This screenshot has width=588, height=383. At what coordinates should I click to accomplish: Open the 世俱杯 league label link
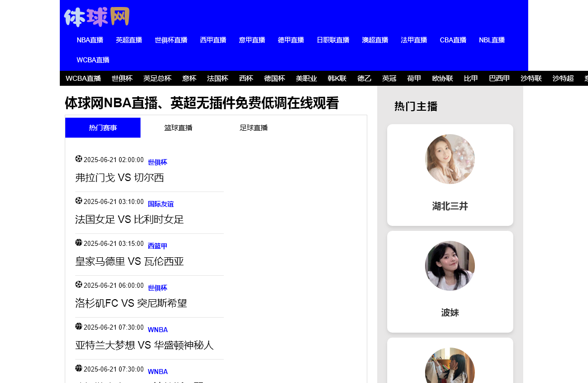(x=157, y=162)
